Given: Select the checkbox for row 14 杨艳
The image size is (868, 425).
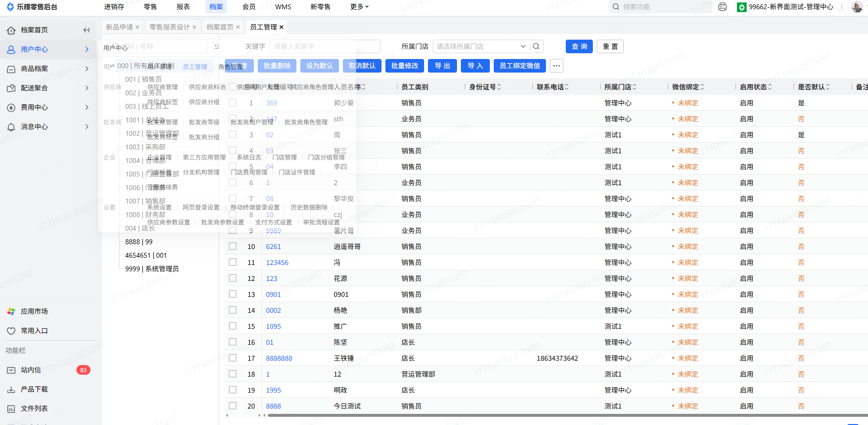Looking at the screenshot, I should point(233,310).
